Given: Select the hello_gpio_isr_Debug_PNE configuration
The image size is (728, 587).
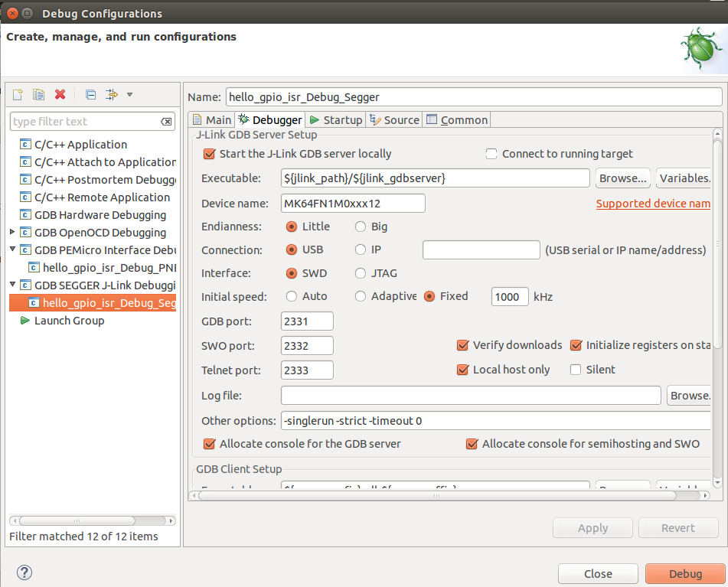Looking at the screenshot, I should click(x=102, y=268).
